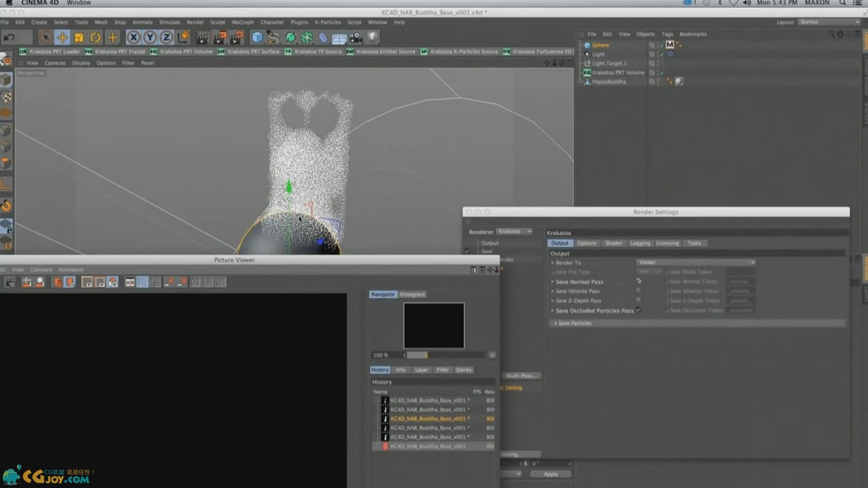Toggle Save Occluded Particles Pass checkbox
This screenshot has height=488, width=868.
point(638,310)
